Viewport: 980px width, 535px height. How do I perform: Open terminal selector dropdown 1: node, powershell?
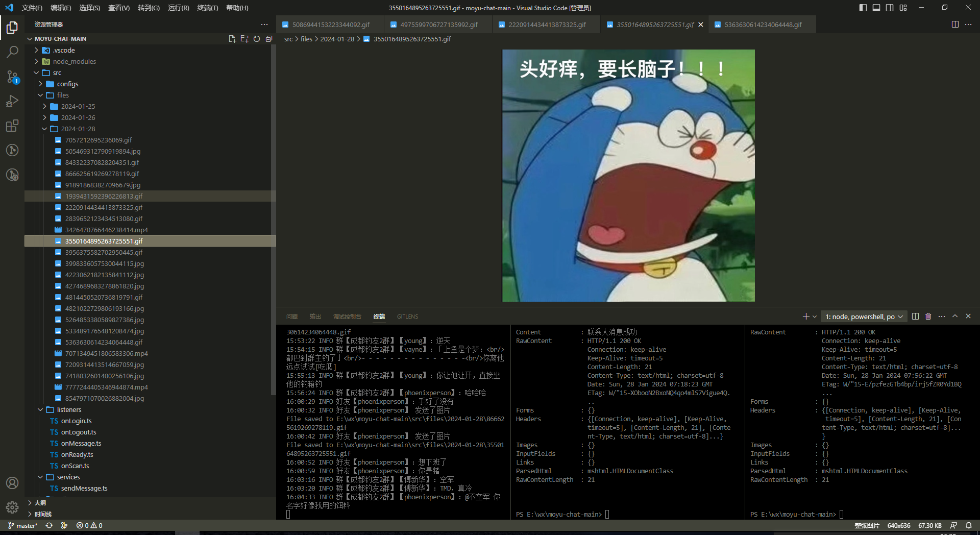[x=864, y=317]
